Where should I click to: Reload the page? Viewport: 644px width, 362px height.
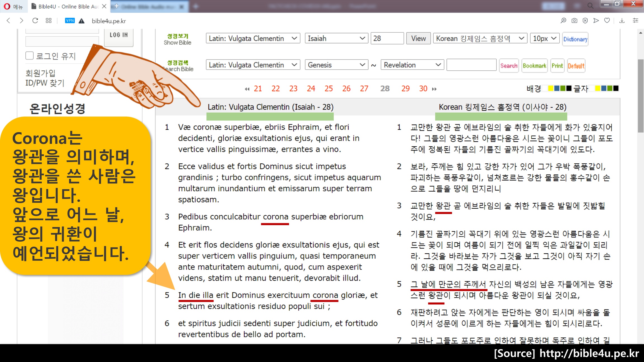[35, 21]
